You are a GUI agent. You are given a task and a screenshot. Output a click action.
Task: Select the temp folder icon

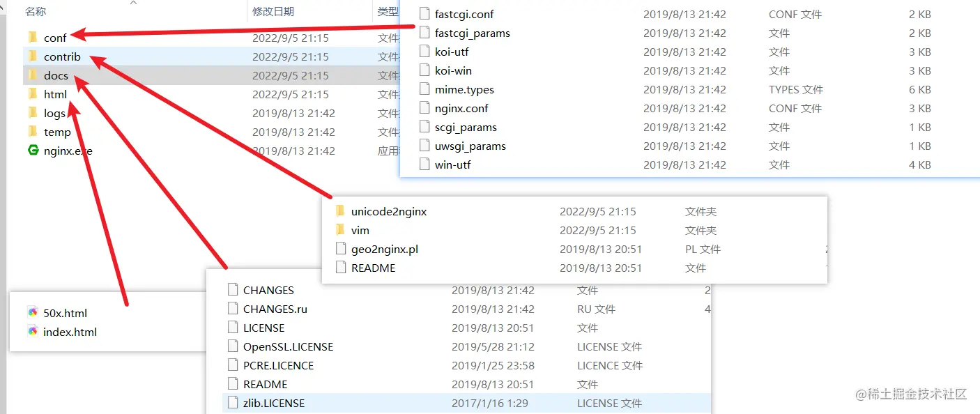click(32, 131)
